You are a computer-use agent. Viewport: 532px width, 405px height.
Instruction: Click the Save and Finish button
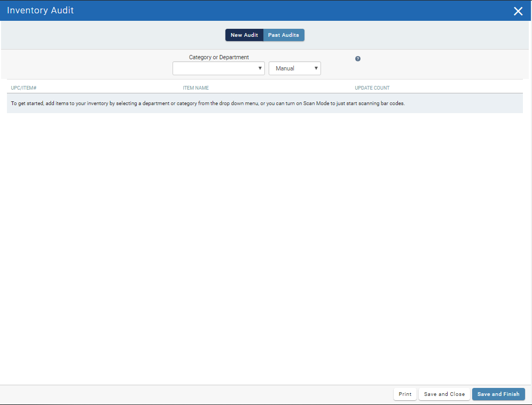point(498,394)
